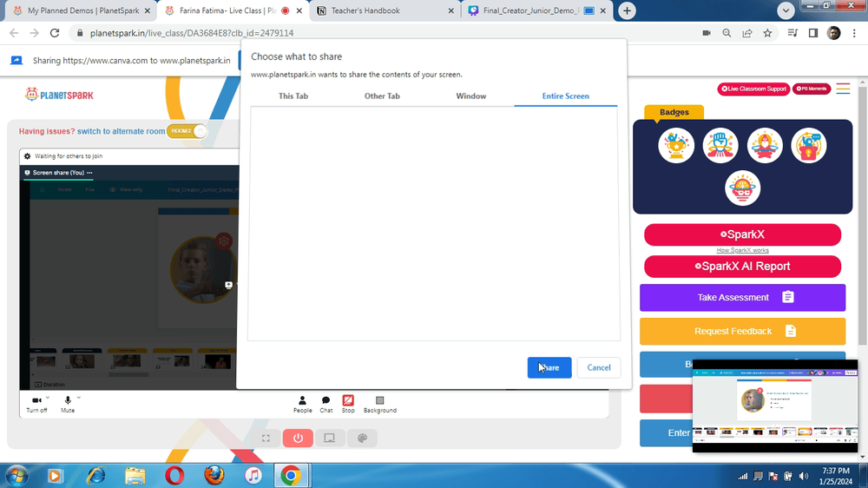
Task: Open the color palette icon below meeting
Action: (363, 439)
